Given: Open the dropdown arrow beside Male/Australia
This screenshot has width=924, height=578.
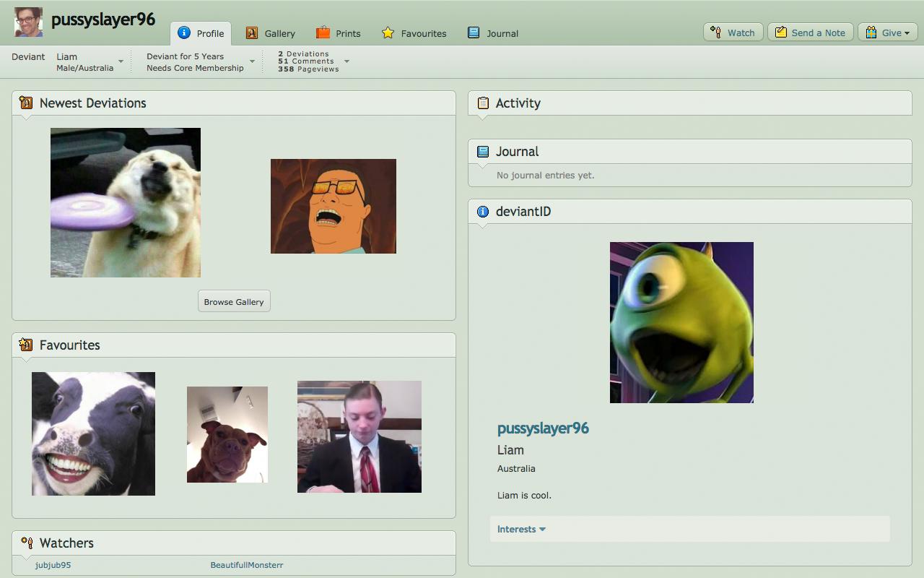Looking at the screenshot, I should [121, 62].
